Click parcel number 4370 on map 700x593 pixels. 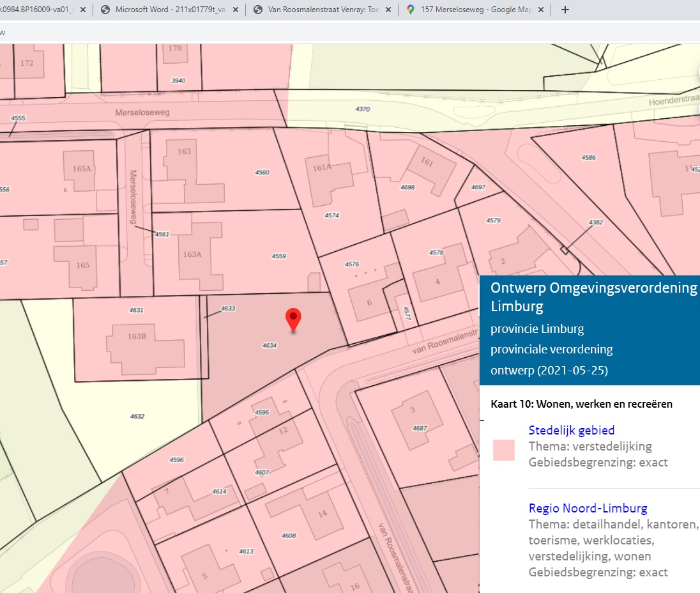(363, 109)
